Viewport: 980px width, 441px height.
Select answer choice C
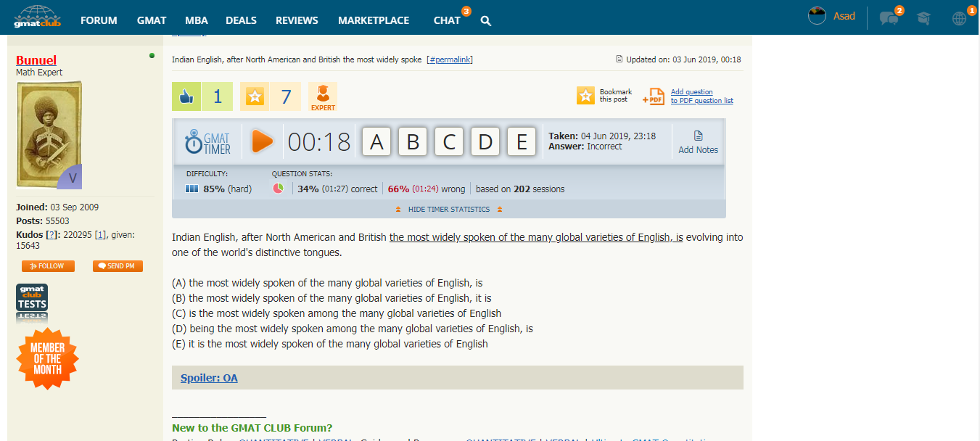click(x=449, y=141)
